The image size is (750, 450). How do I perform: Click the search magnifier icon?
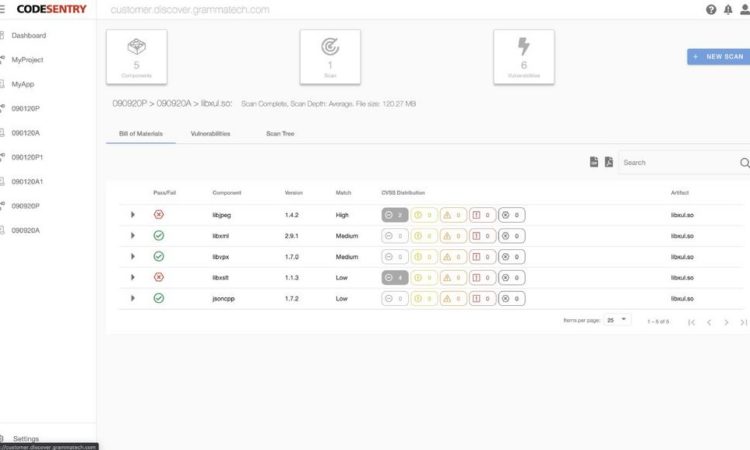click(744, 163)
